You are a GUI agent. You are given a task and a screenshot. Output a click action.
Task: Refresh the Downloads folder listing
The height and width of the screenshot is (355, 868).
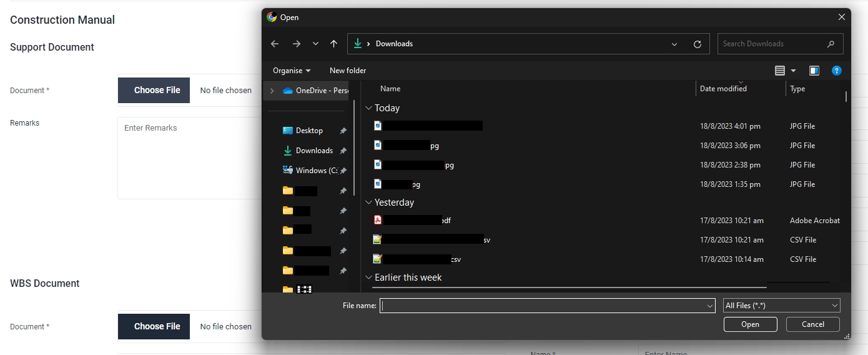click(698, 44)
